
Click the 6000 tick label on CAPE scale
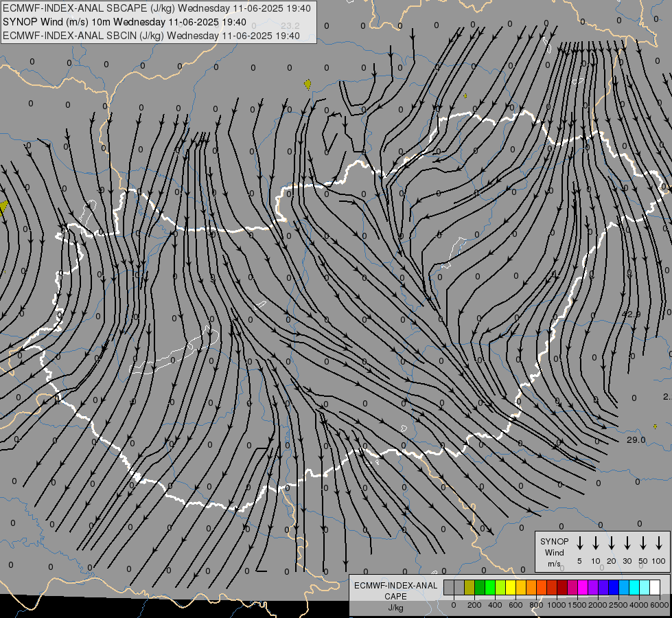(660, 605)
